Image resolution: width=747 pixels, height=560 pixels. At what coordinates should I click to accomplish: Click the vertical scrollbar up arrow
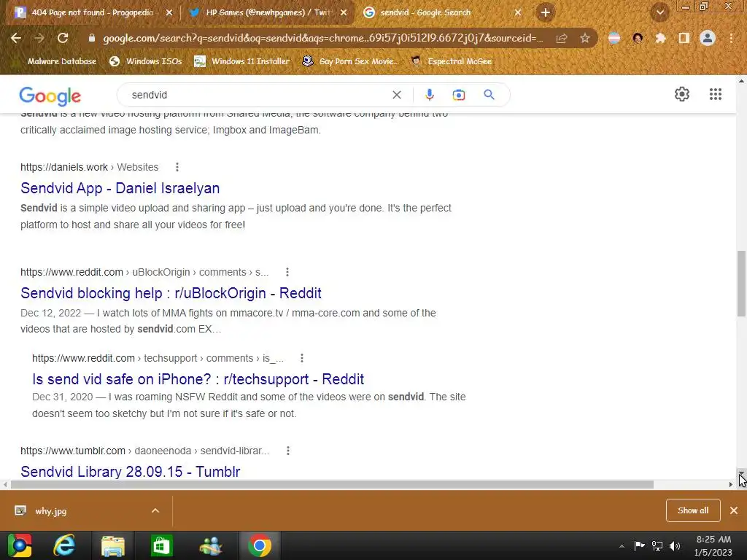click(x=741, y=81)
